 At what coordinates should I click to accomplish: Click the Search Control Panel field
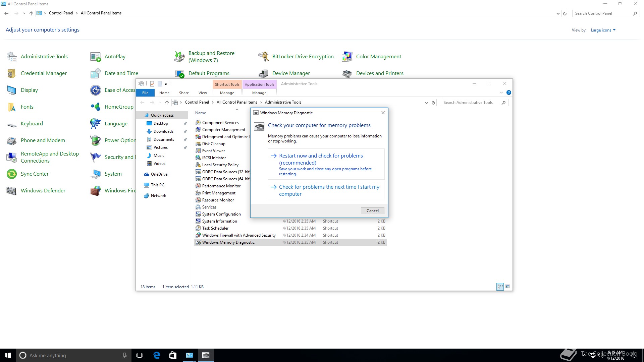(x=606, y=13)
